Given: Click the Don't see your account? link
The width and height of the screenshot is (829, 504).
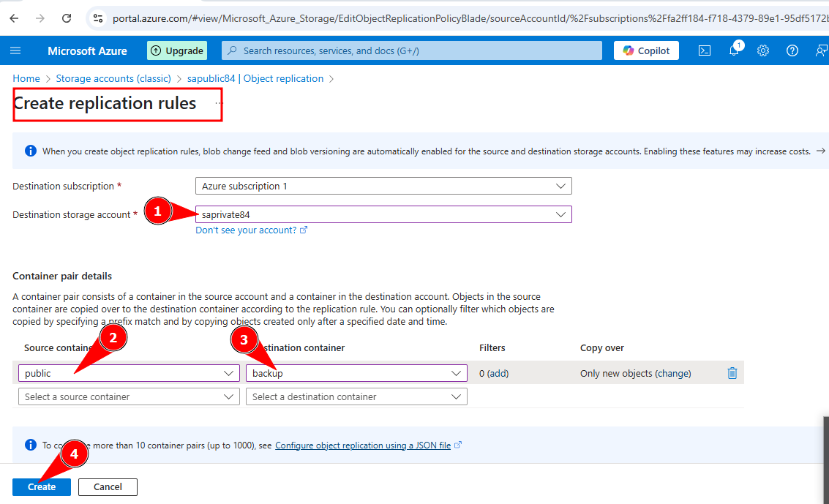Looking at the screenshot, I should pos(251,230).
